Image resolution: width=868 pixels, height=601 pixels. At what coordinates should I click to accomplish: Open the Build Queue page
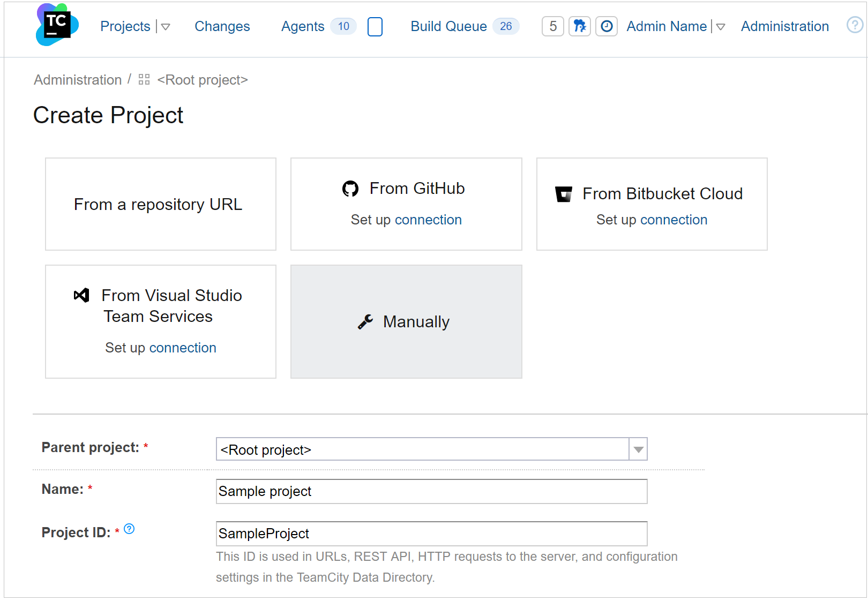(x=448, y=26)
